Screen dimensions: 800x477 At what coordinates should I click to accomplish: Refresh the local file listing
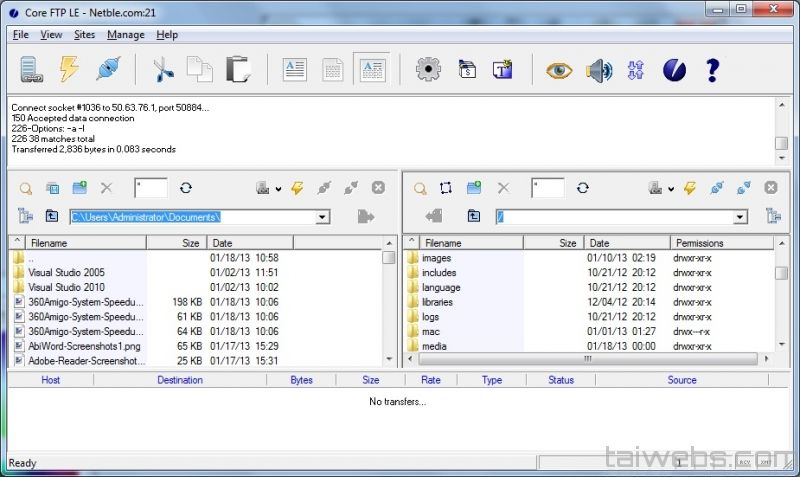click(x=185, y=188)
